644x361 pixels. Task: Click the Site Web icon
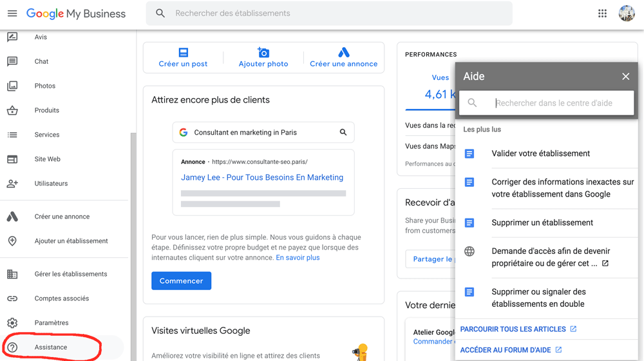[12, 159]
